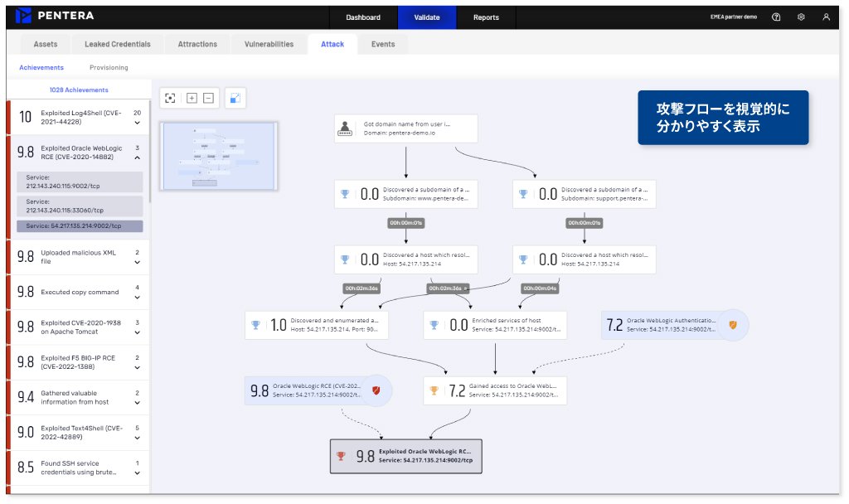Switch to the Attractions tab
This screenshot has width=849, height=504.
coord(197,45)
